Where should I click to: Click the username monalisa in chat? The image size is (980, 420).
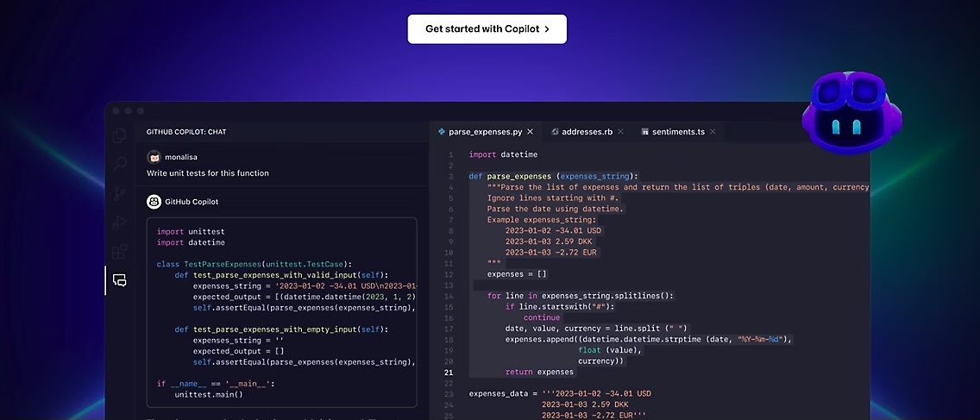[181, 157]
